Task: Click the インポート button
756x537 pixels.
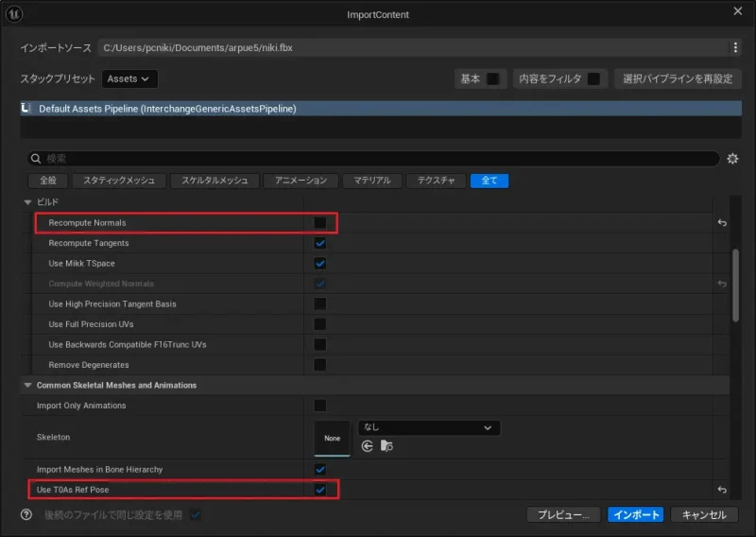Action: 635,515
